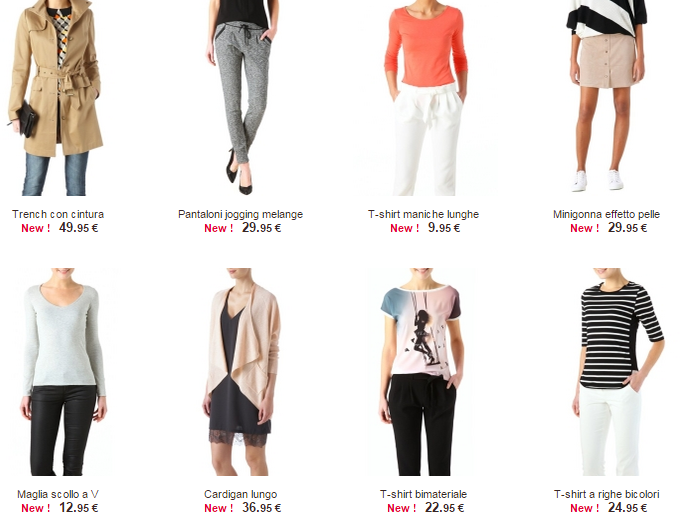The width and height of the screenshot is (680, 512).
Task: Open the T-shirt maniche lunghe title link
Action: [423, 214]
